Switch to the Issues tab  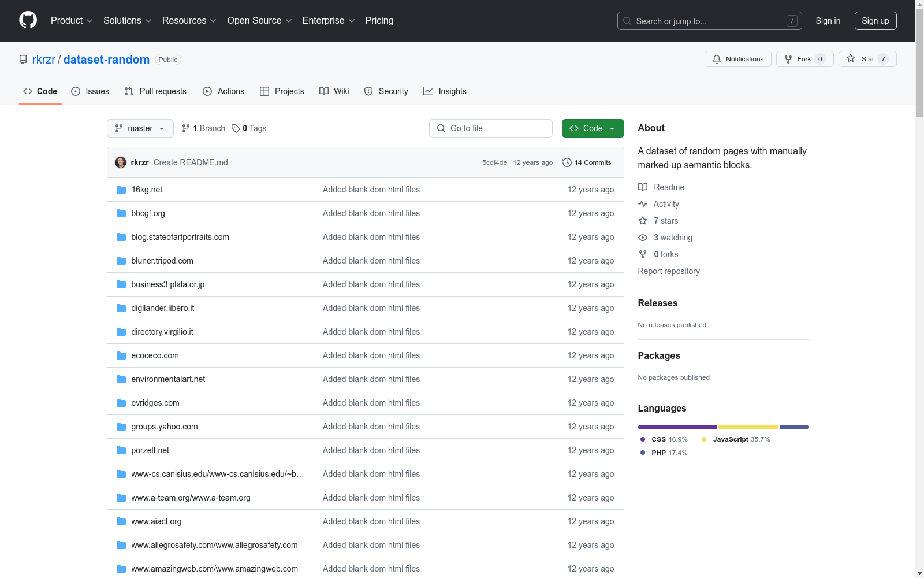tap(90, 91)
